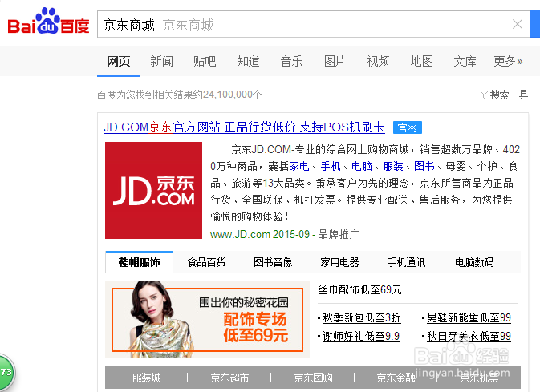
Task: Open the JD.COM京东官方网站 title link
Action: (x=244, y=127)
